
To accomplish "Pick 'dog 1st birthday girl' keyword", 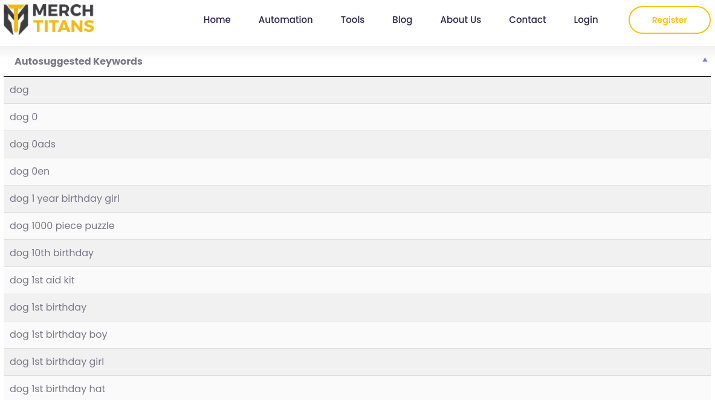I will (x=357, y=362).
